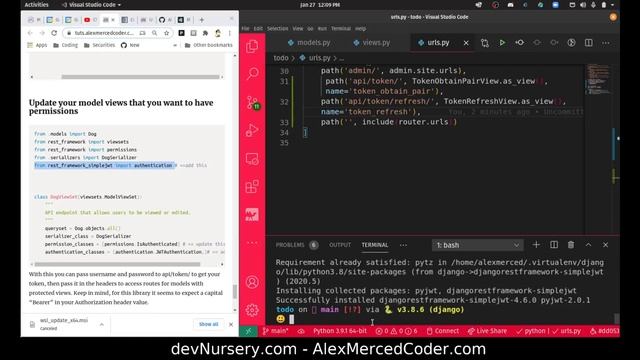Close the urls.py tab

pyautogui.click(x=466, y=43)
